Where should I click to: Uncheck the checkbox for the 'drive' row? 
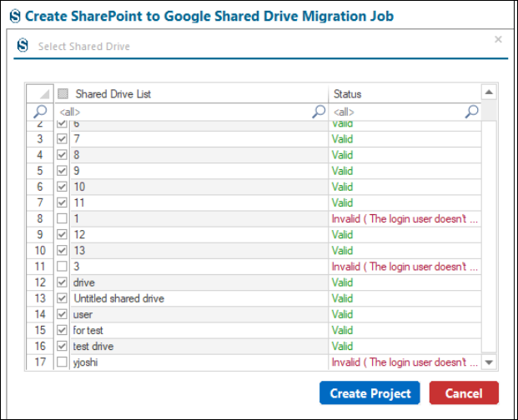tap(62, 282)
